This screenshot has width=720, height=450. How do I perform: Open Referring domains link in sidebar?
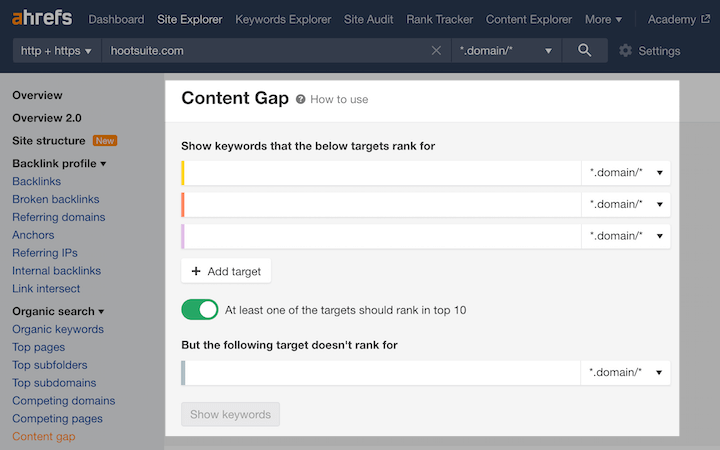click(58, 217)
